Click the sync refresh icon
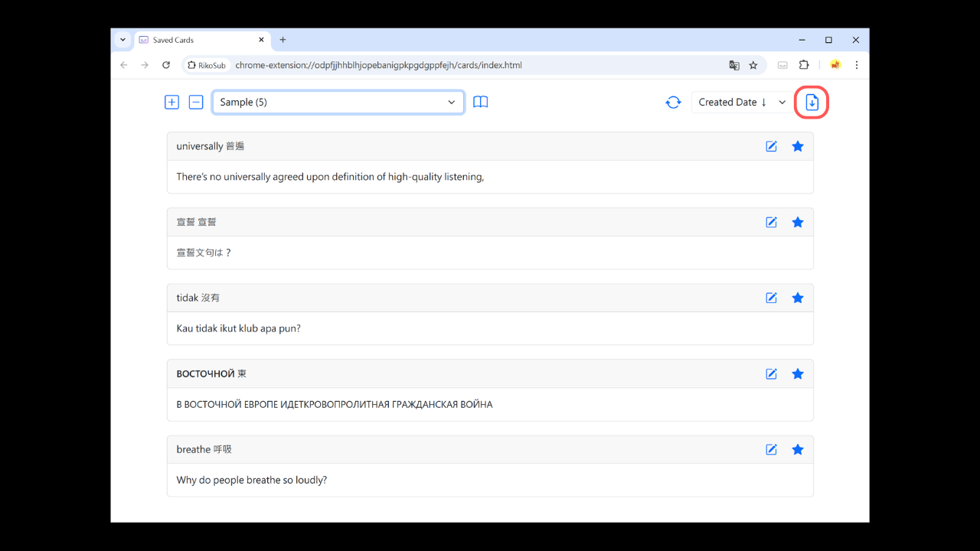 tap(673, 103)
